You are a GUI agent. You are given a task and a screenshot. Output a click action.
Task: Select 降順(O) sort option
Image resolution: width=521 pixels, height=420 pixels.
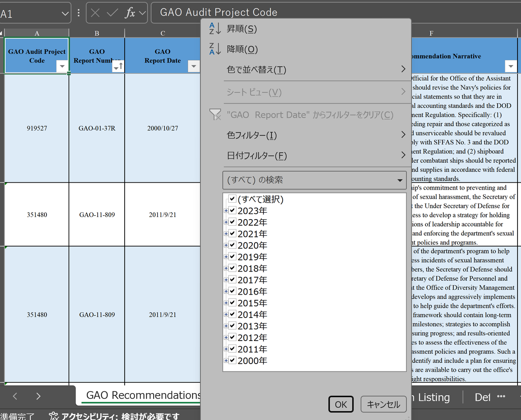pos(242,49)
